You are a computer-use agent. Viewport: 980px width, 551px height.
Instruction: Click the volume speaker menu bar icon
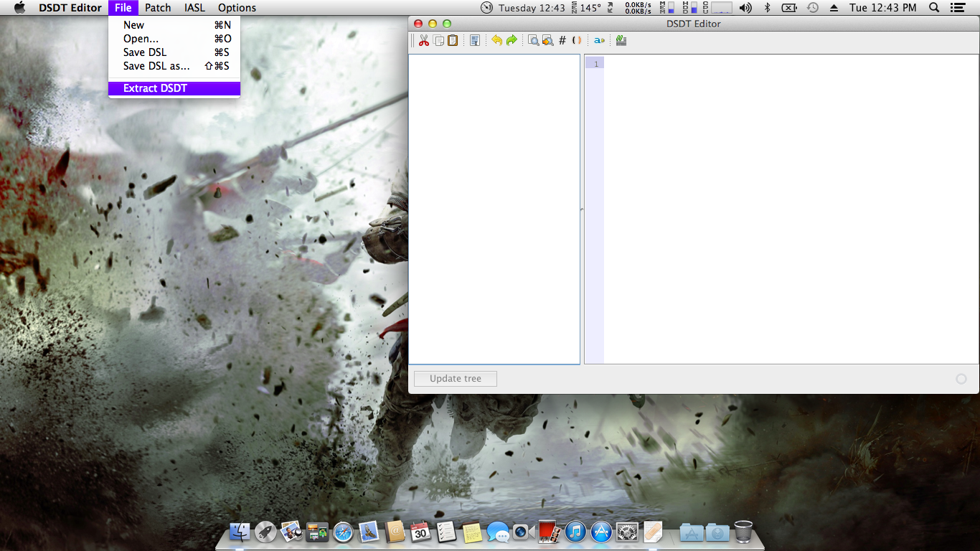point(745,8)
